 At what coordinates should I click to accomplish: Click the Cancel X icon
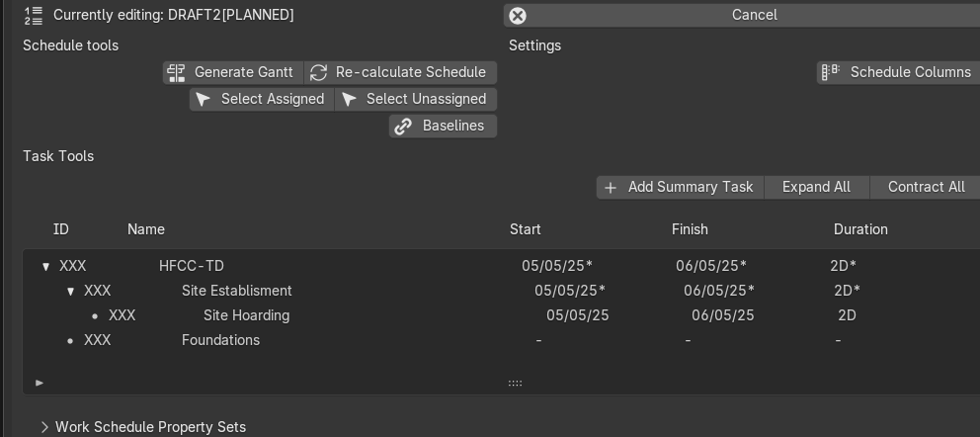[518, 16]
